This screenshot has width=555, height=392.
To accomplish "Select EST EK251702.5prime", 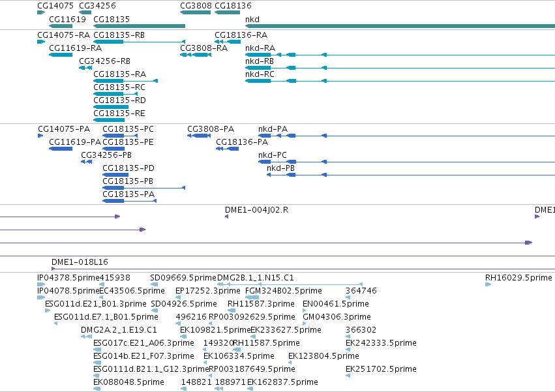I will (x=348, y=376).
